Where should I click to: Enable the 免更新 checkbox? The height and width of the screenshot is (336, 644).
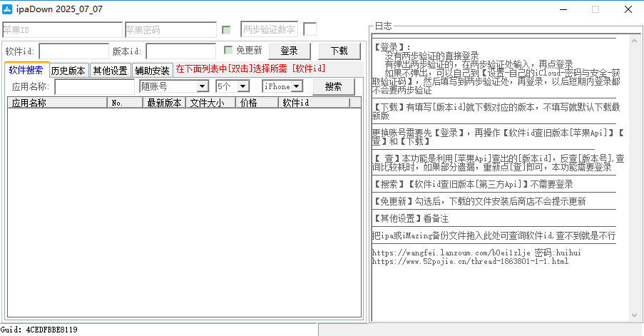tap(228, 51)
